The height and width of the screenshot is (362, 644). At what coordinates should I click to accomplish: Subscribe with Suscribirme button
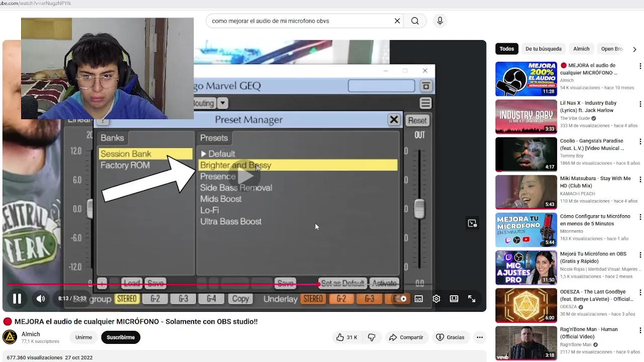(121, 337)
